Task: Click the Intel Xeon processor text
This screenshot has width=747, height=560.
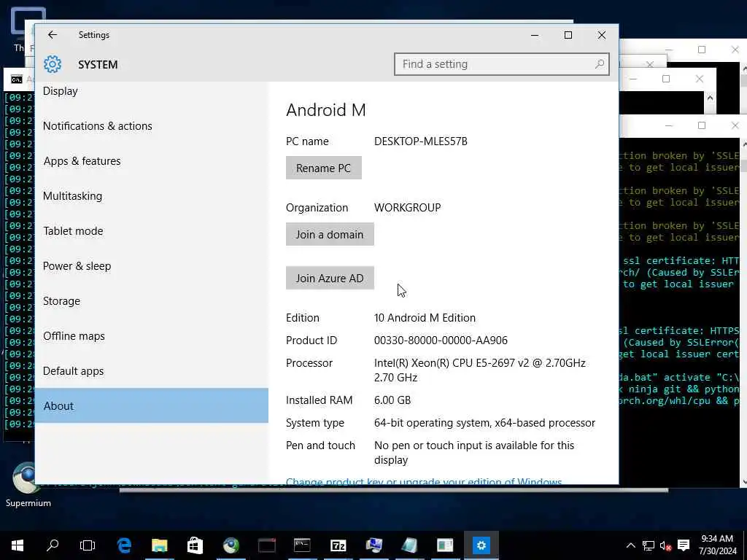Action: [480, 370]
